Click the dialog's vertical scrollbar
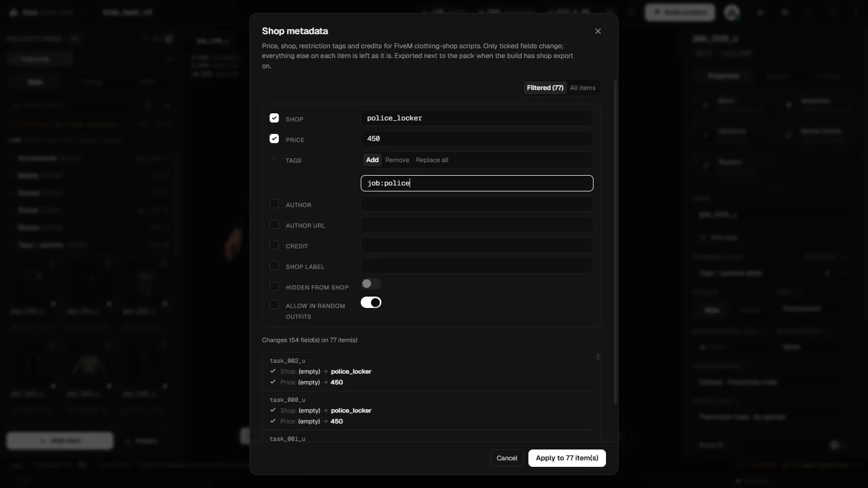 pos(615,242)
